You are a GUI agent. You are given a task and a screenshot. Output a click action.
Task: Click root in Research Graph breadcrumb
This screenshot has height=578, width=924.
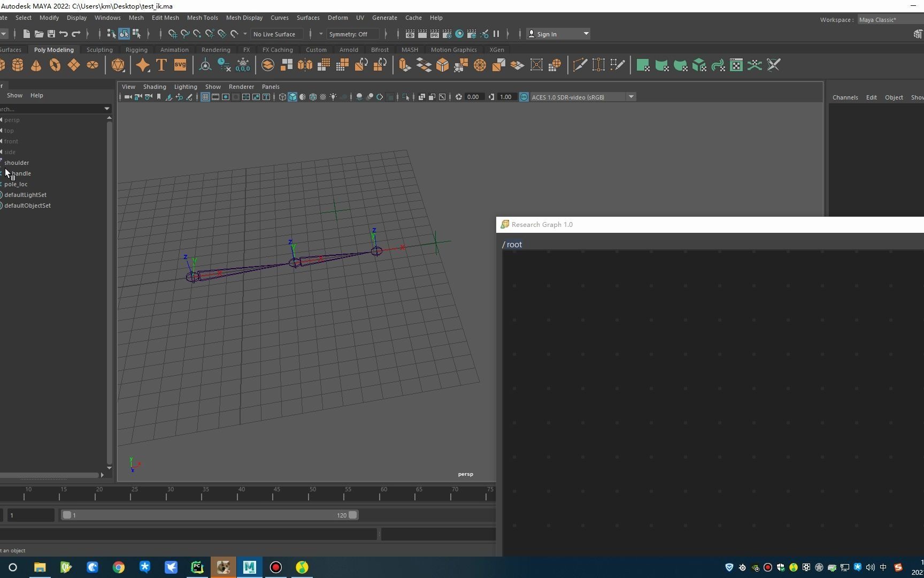pyautogui.click(x=514, y=245)
